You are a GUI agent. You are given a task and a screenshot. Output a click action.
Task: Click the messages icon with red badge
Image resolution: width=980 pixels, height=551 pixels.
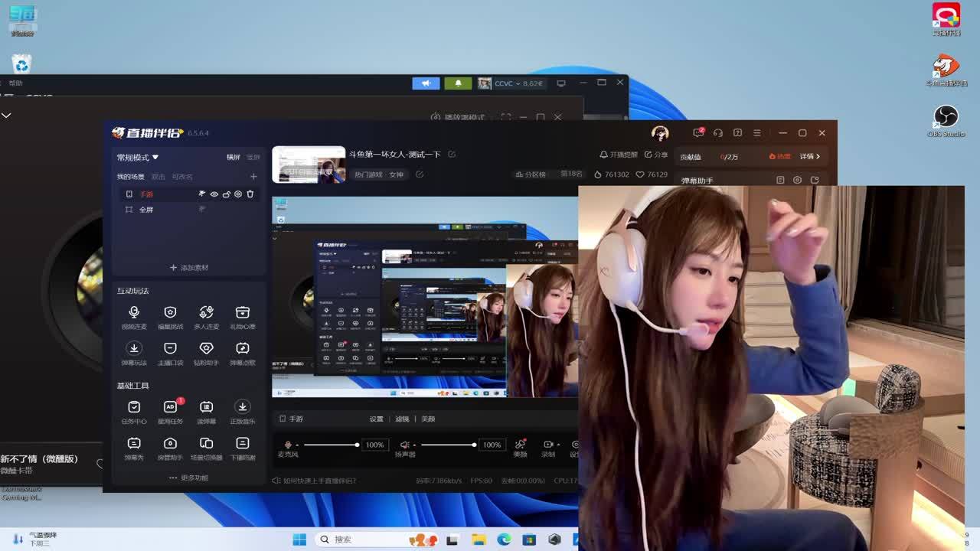coord(698,132)
